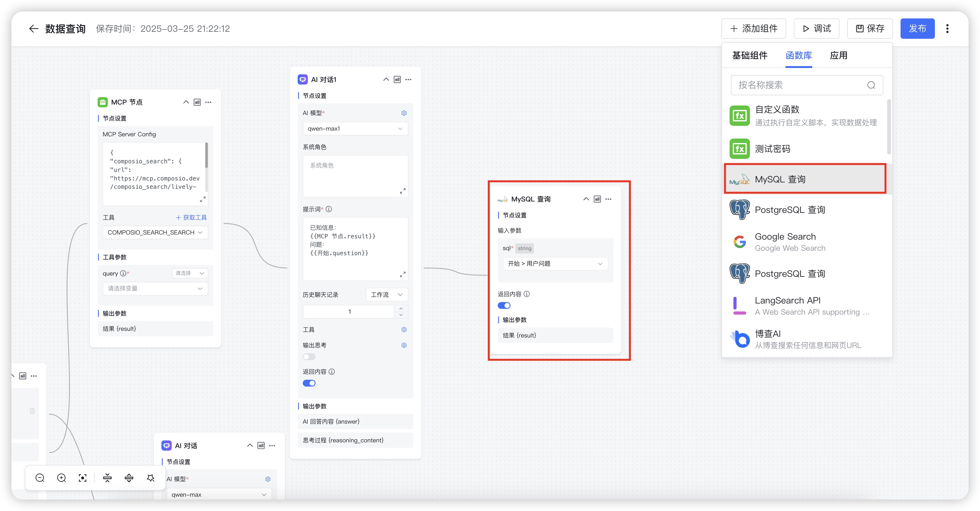
Task: Switch to the 基础组件 tab
Action: [749, 56]
